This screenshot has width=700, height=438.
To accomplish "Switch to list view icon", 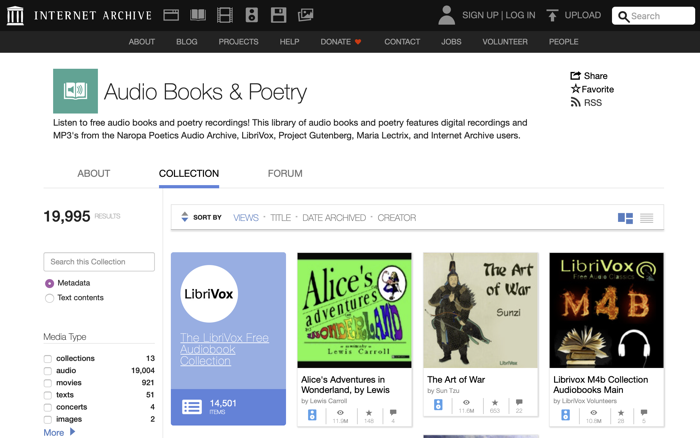I will coord(646,218).
